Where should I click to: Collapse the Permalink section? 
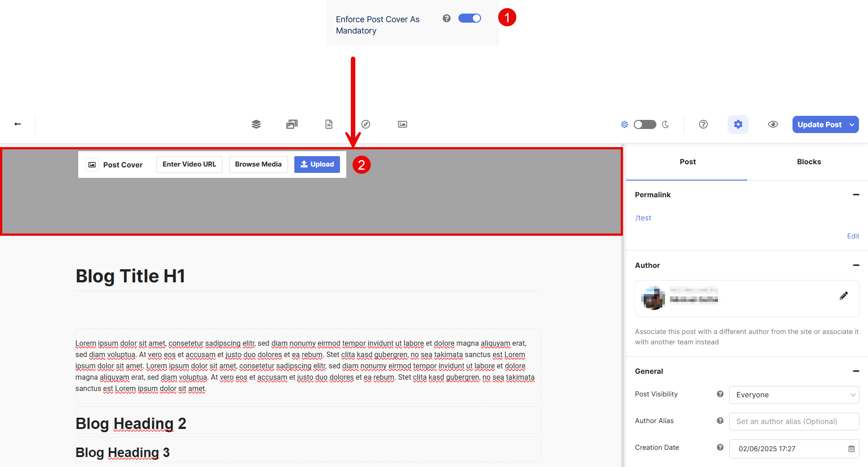856,195
